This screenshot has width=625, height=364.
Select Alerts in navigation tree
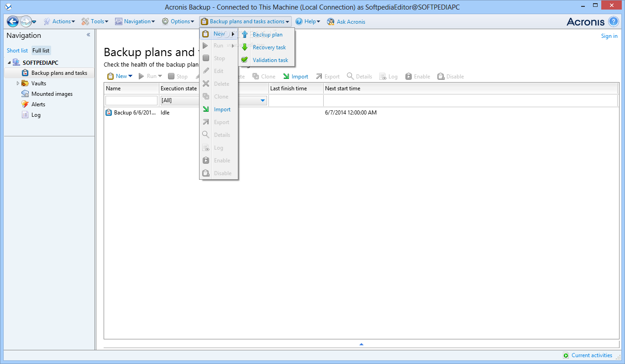[38, 104]
